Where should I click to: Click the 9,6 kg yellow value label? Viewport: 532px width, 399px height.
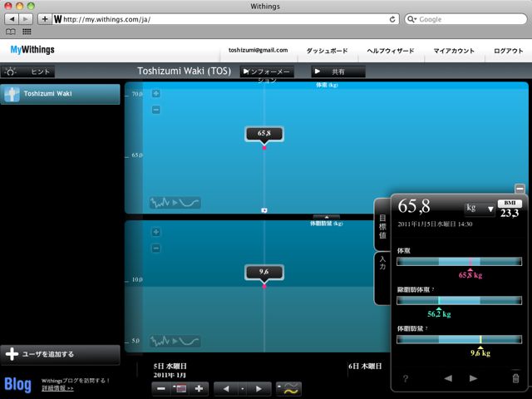480,353
